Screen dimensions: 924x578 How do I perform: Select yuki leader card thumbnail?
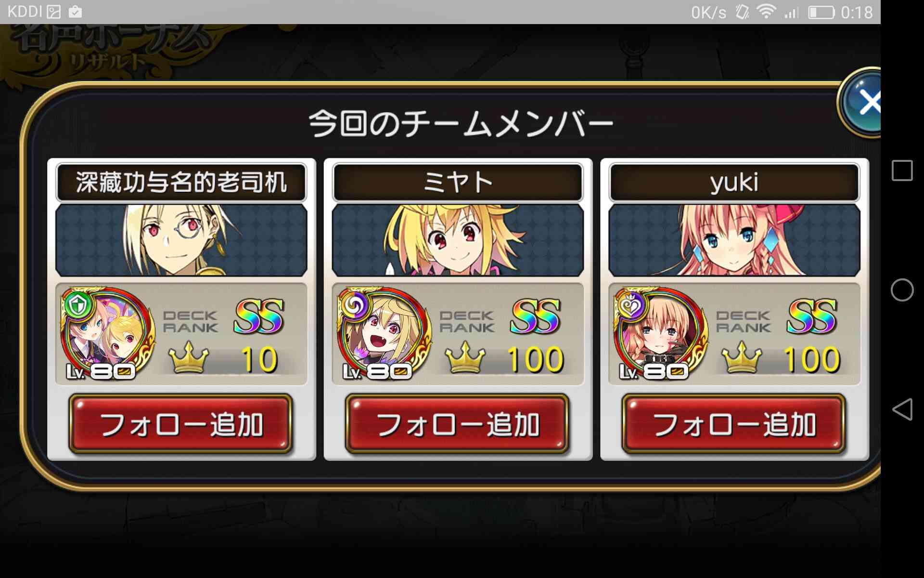point(660,333)
